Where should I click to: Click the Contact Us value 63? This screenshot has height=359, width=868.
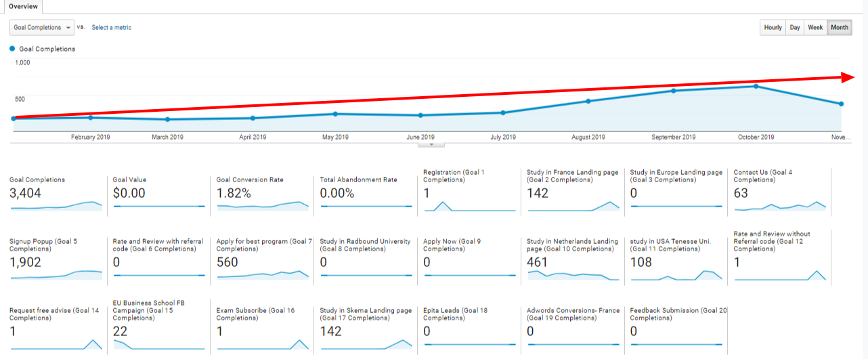click(741, 193)
